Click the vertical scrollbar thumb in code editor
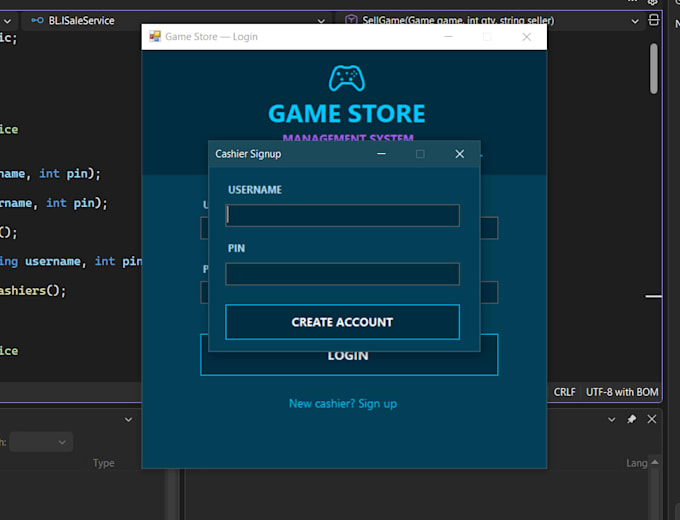680x520 pixels. point(654,68)
